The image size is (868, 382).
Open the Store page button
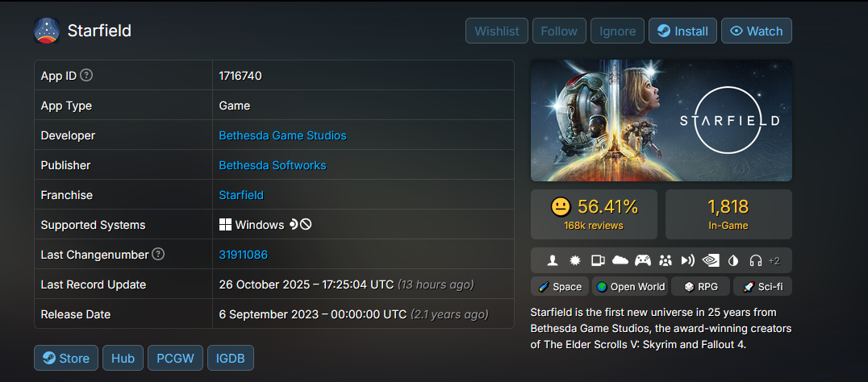coord(66,359)
